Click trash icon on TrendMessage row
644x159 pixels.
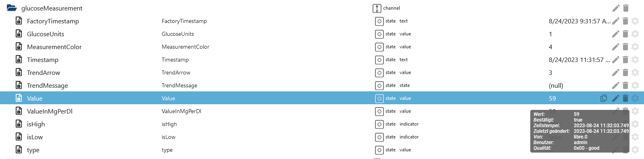pyautogui.click(x=625, y=85)
